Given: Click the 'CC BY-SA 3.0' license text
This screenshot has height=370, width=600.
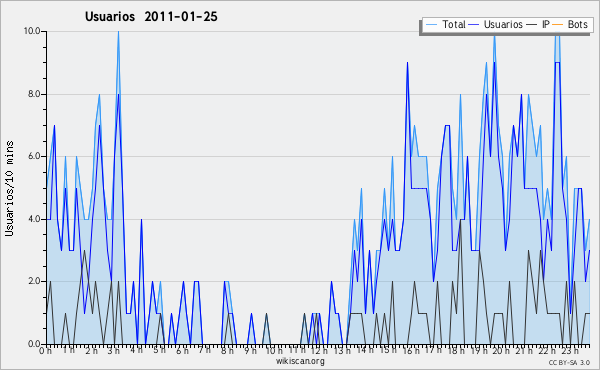Looking at the screenshot, I should click(x=569, y=362).
